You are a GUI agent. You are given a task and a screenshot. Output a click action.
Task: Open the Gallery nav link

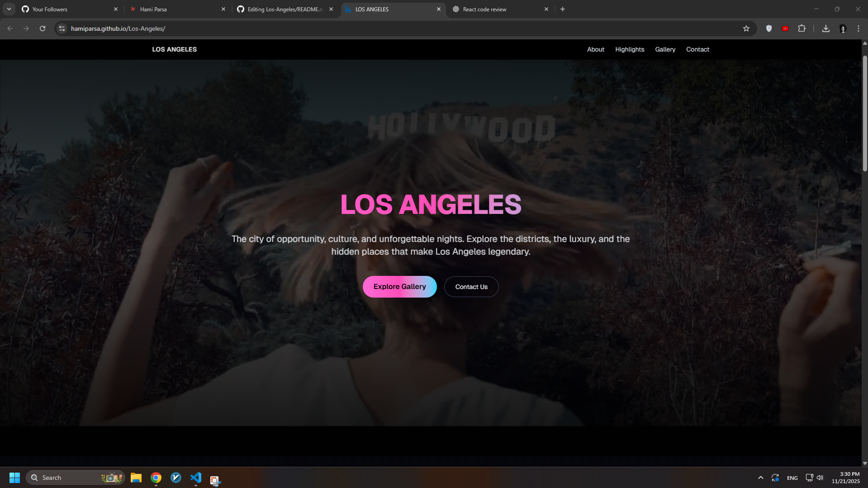point(665,49)
